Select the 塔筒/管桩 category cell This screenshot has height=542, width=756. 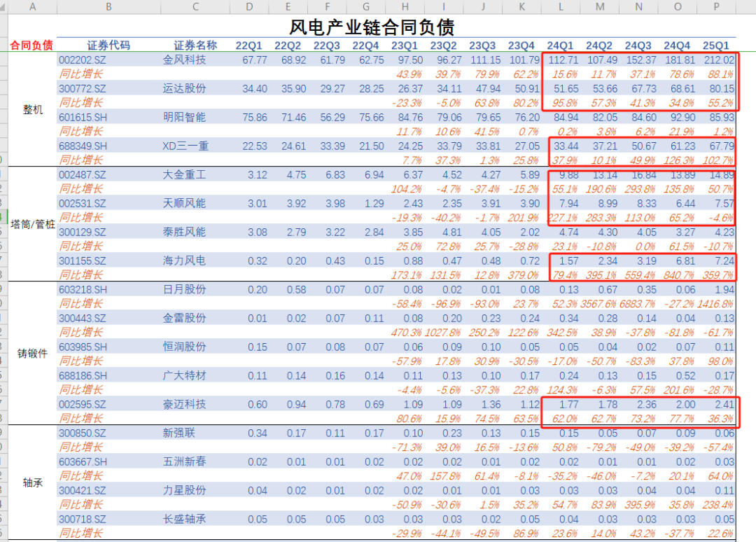coord(33,224)
